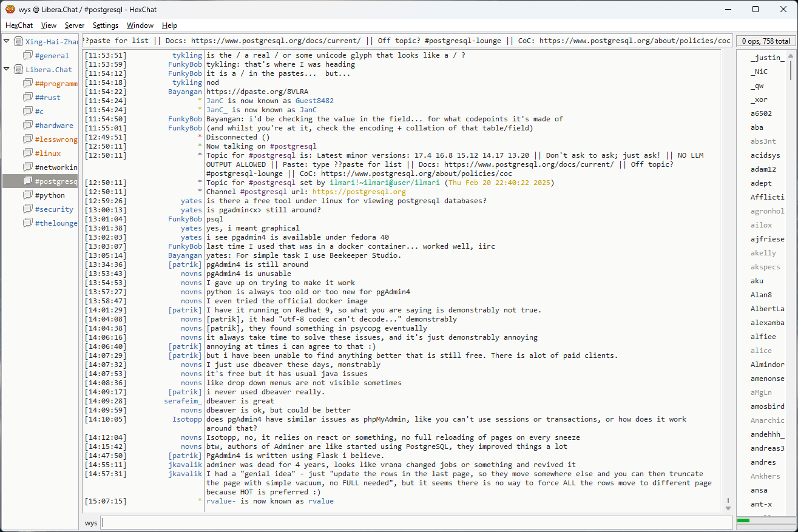This screenshot has height=532, width=798.
Task: Collapse the Libera.Chat server tree
Action: (7, 70)
